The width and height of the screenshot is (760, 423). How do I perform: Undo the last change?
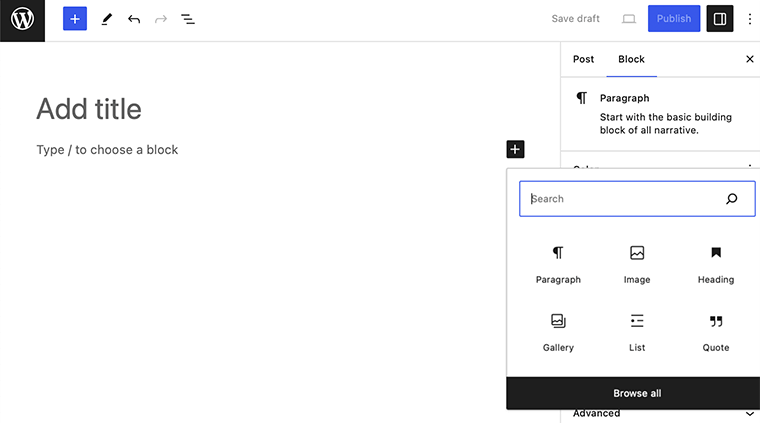[134, 19]
